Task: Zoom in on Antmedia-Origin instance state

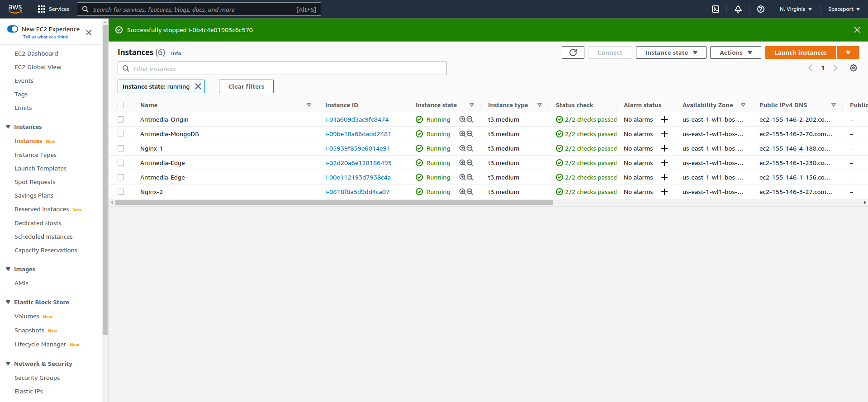Action: (462, 119)
